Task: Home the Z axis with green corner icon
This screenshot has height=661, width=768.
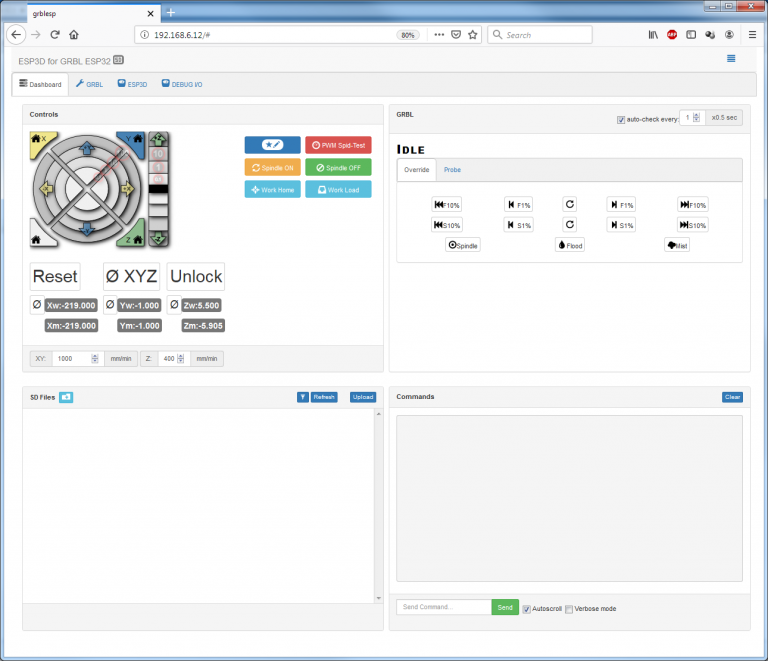Action: pos(134,236)
